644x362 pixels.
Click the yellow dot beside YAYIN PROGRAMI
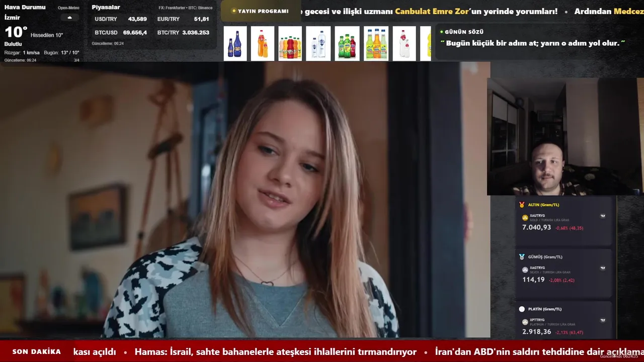point(234,11)
